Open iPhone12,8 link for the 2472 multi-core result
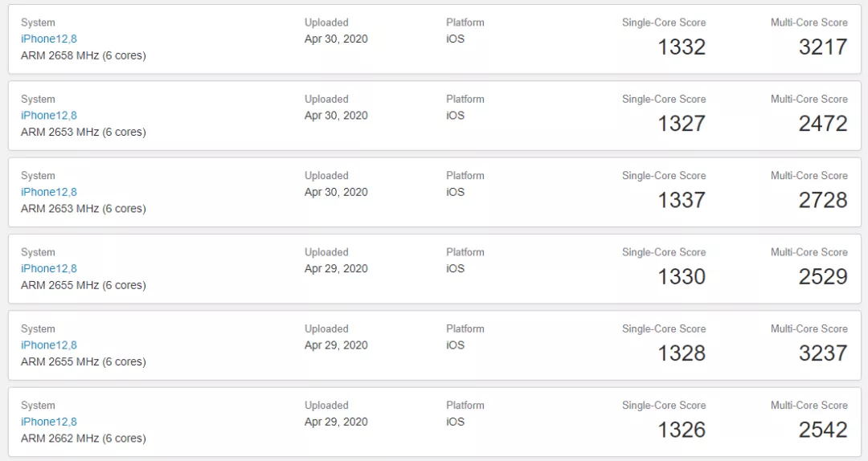The height and width of the screenshot is (461, 868). pos(49,115)
